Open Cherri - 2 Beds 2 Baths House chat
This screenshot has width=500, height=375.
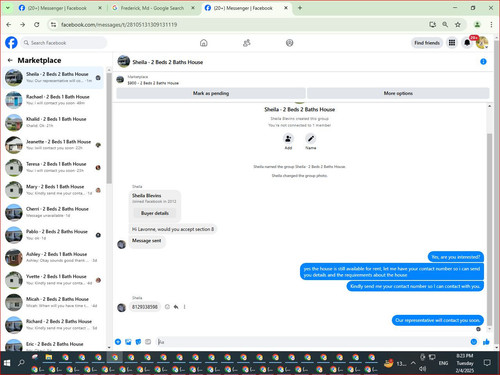click(53, 212)
